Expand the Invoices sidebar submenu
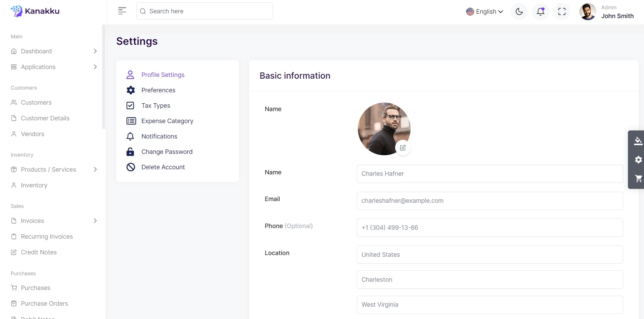644x319 pixels. click(x=54, y=221)
